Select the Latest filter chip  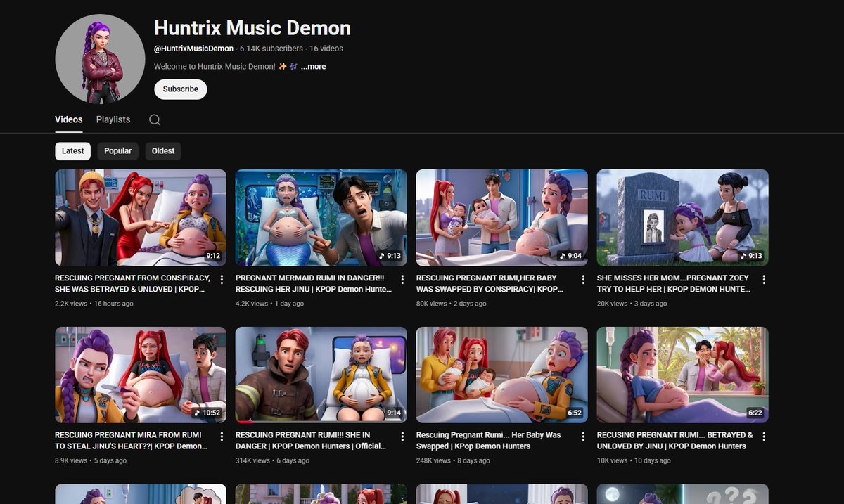tap(72, 150)
